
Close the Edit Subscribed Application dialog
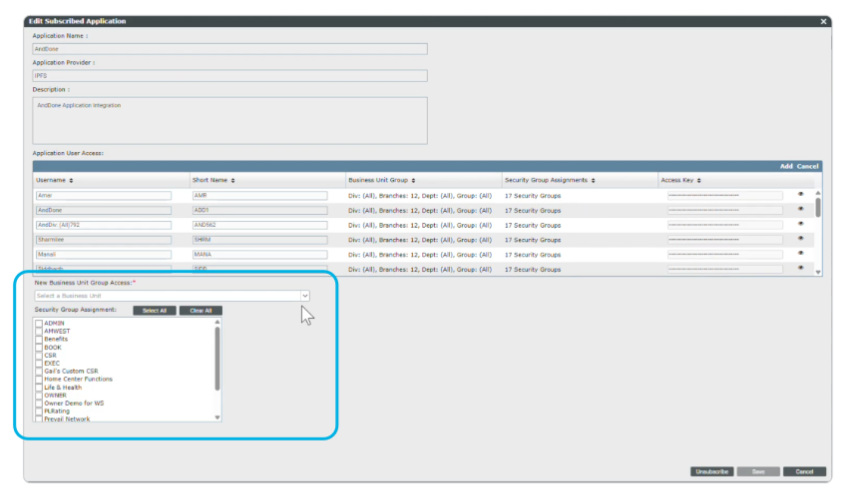coord(823,22)
